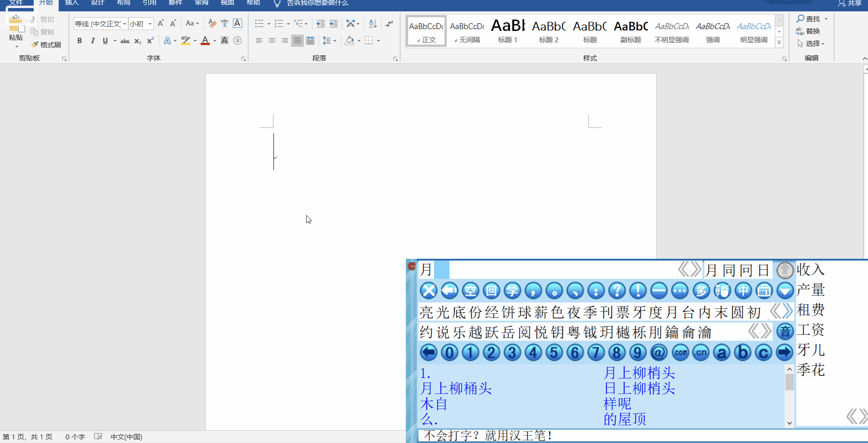Open the line spacing dropdown
Screen dimensions: 868x443
click(328, 40)
